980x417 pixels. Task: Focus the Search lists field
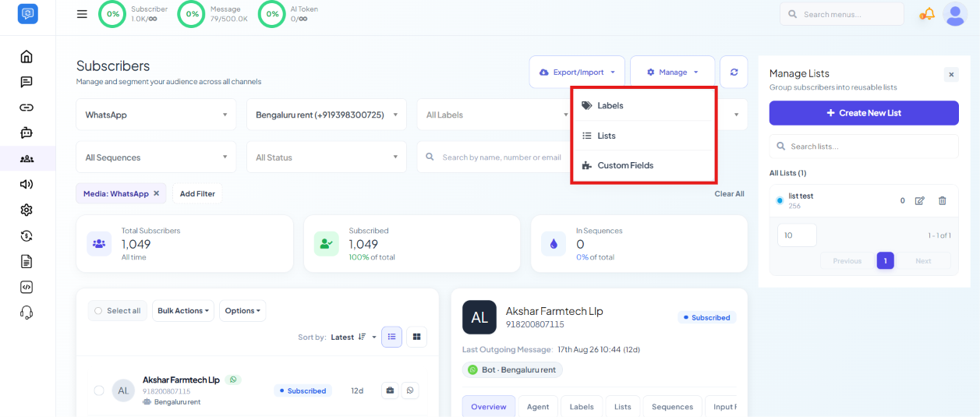[x=864, y=146]
